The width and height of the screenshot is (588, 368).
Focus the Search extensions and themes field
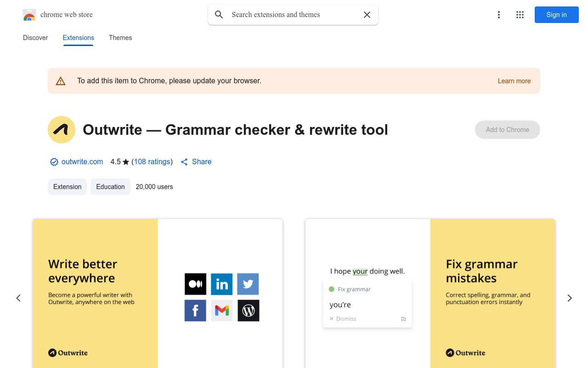pos(293,15)
